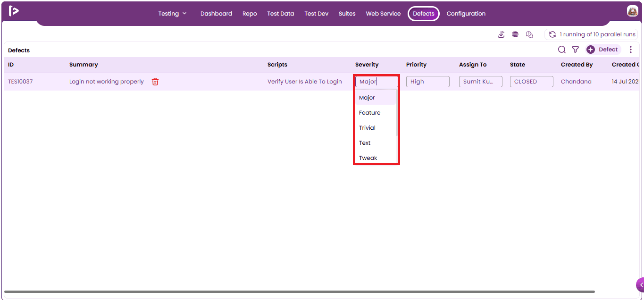The width and height of the screenshot is (644, 300).
Task: Open the Test Dev tab
Action: click(316, 14)
